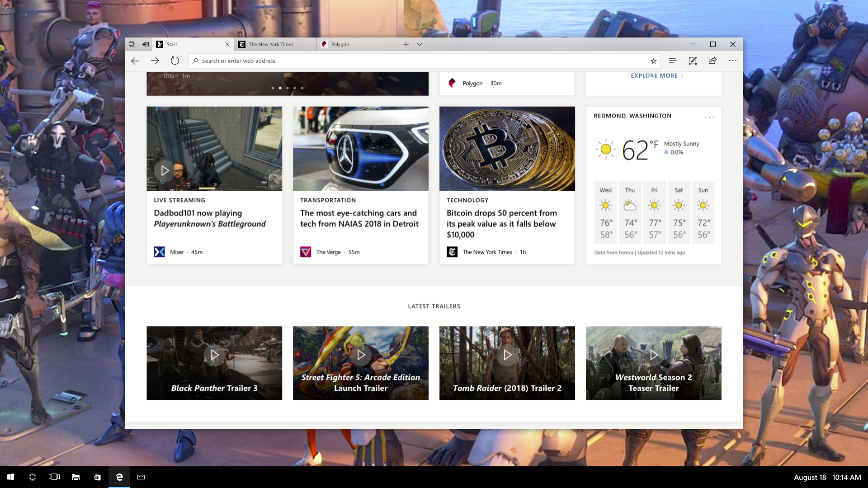868x488 pixels.
Task: Click the Thu partly cloudy forecast
Action: tap(630, 212)
